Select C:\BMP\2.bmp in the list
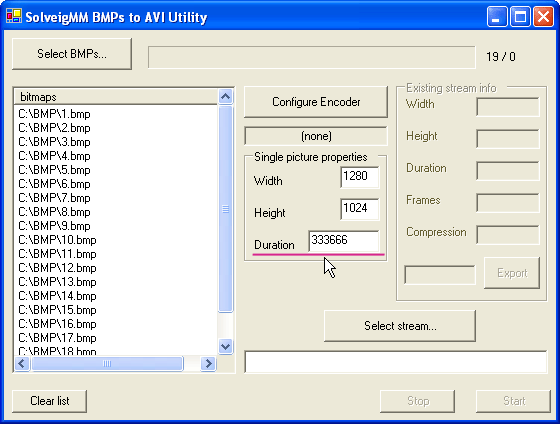Viewport: 560px width, 424px height. 54,128
